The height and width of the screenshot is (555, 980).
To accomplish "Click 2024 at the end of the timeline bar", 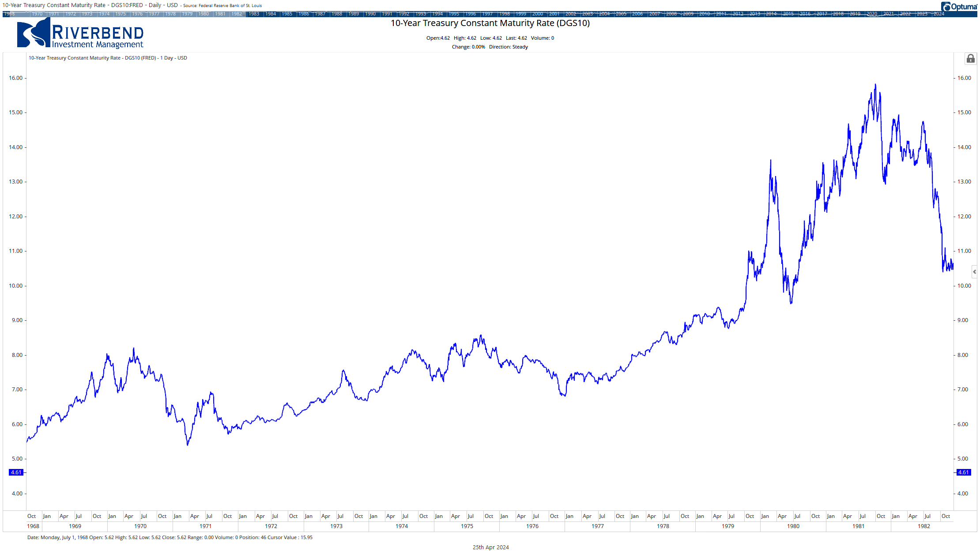I will 939,14.
